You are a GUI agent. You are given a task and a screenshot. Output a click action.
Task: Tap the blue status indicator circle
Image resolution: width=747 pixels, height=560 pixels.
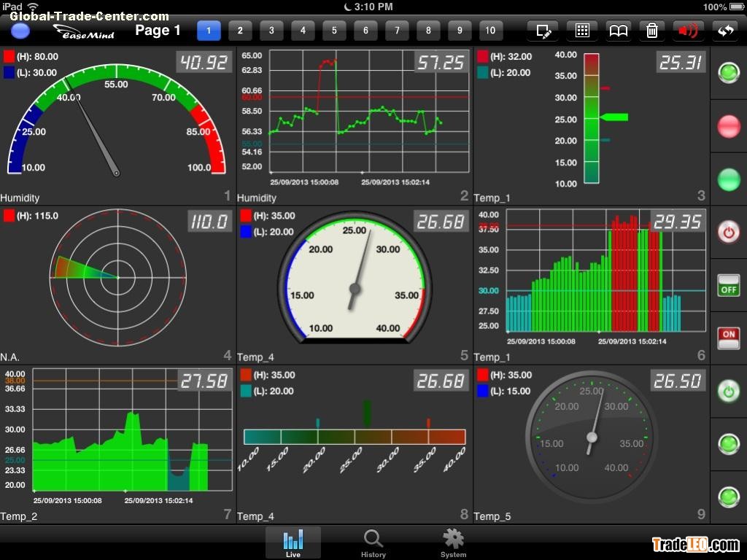coord(20,31)
